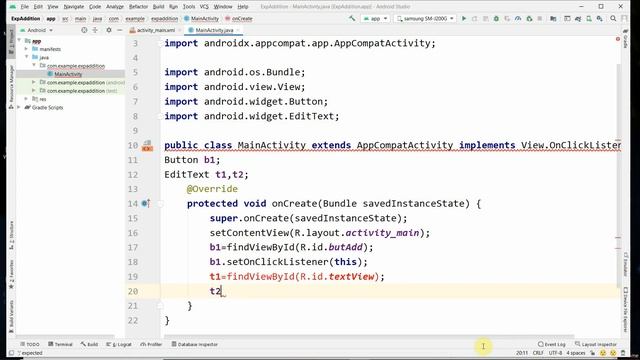
Task: Open the Terminal tool window
Action: 60,344
